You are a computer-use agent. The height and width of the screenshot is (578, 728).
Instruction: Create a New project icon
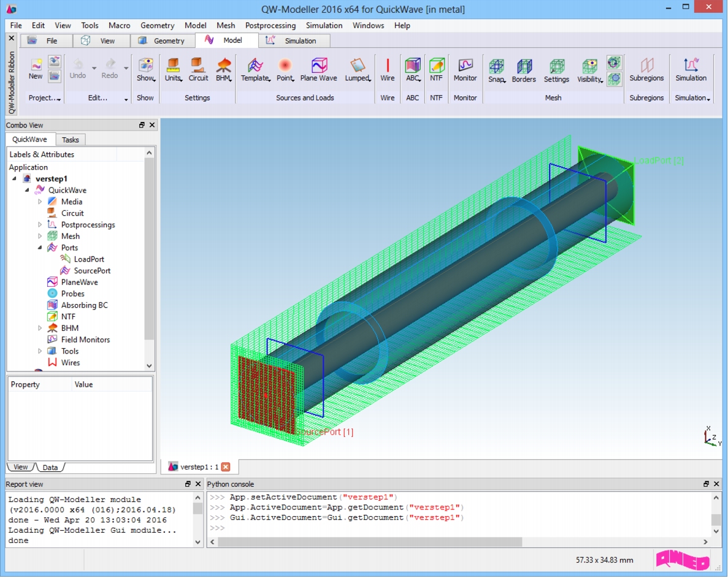click(x=36, y=69)
